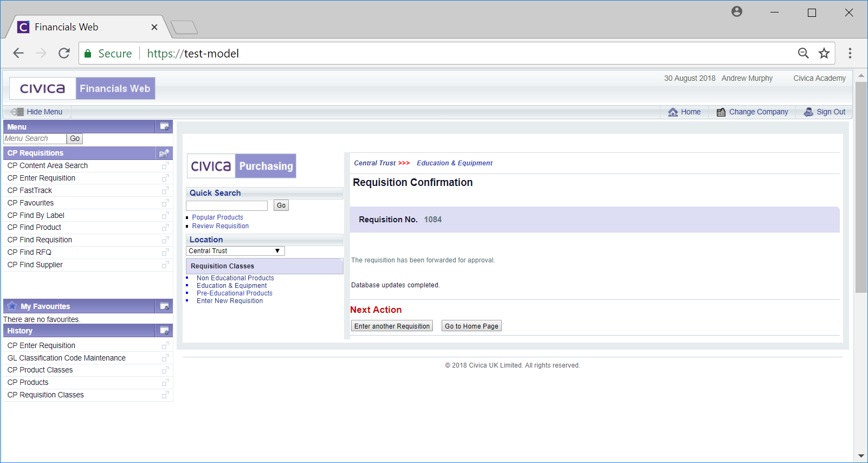Click the Home house icon
Viewport: 868px width, 463px height.
point(673,112)
